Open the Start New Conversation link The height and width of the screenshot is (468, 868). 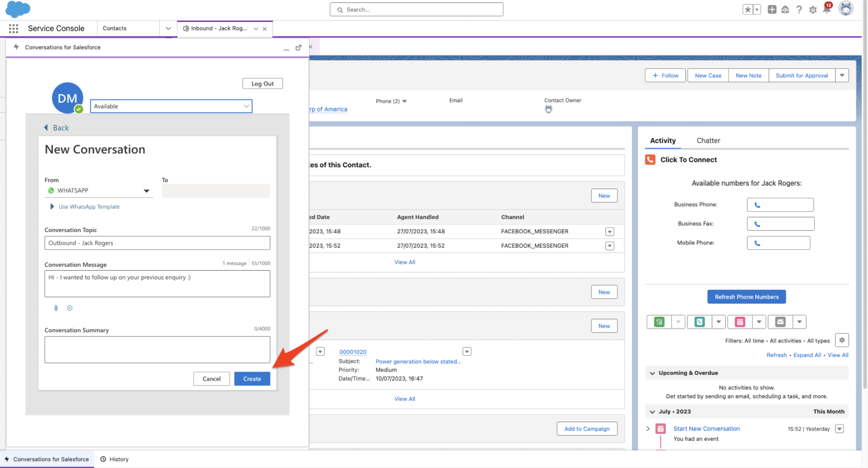tap(707, 429)
